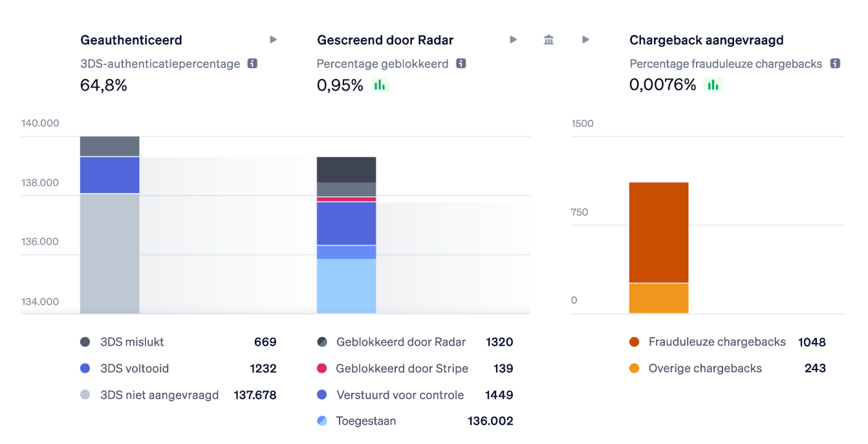Open the Gescreend door Radar heading
This screenshot has height=444, width=868.
click(385, 40)
